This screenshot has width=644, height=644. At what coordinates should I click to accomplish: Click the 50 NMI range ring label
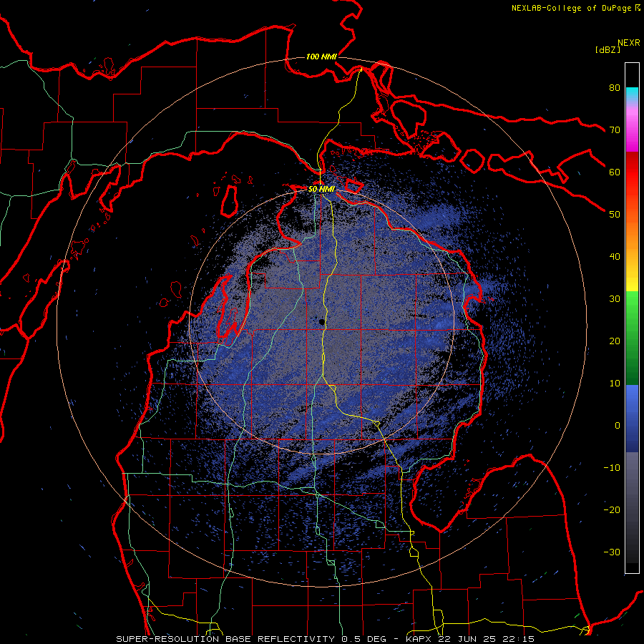[321, 190]
